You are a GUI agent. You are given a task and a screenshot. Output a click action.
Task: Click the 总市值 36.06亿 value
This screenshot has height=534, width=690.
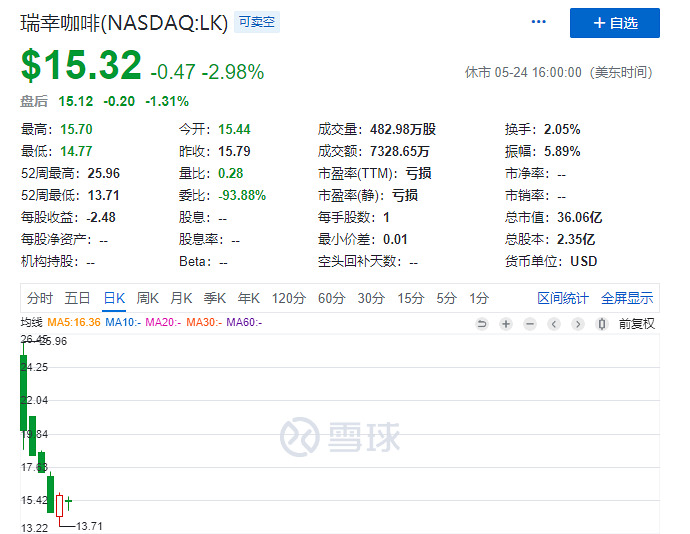coord(580,217)
